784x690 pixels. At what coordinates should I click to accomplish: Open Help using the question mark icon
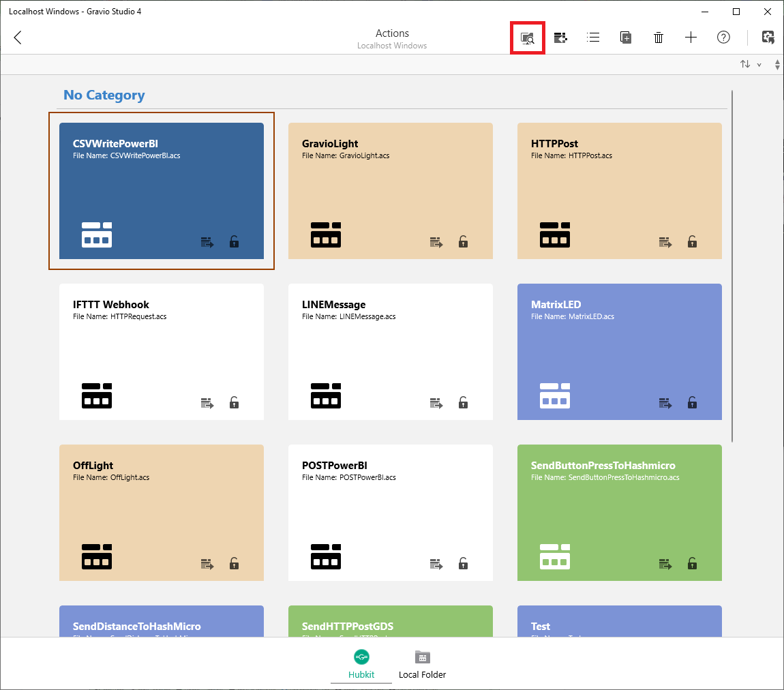tap(723, 37)
